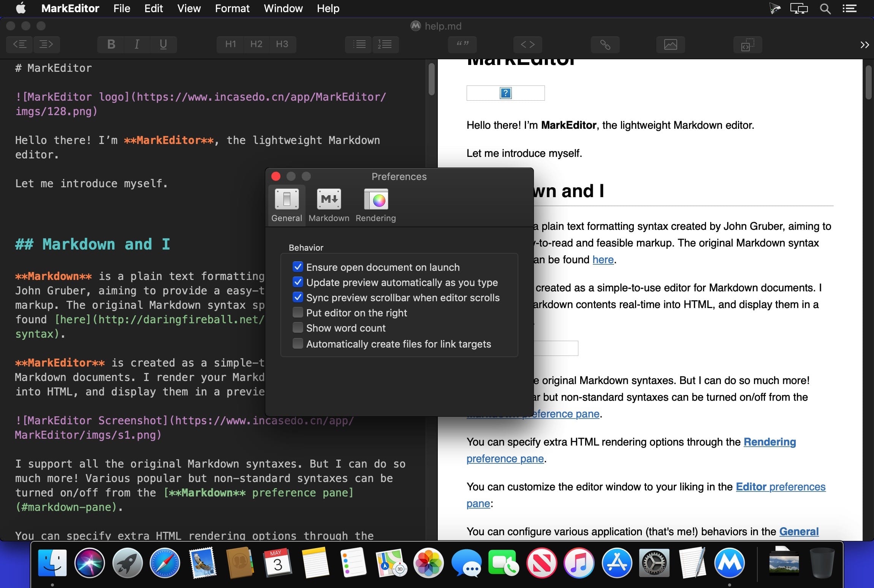The height and width of the screenshot is (588, 874).
Task: Open Calendar from the Dock
Action: [x=278, y=563]
